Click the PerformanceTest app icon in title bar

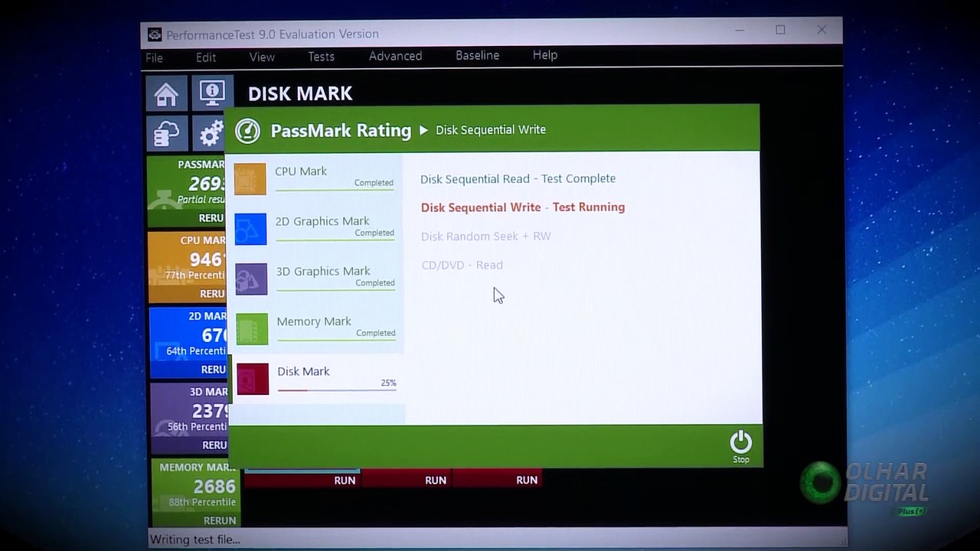tap(155, 34)
